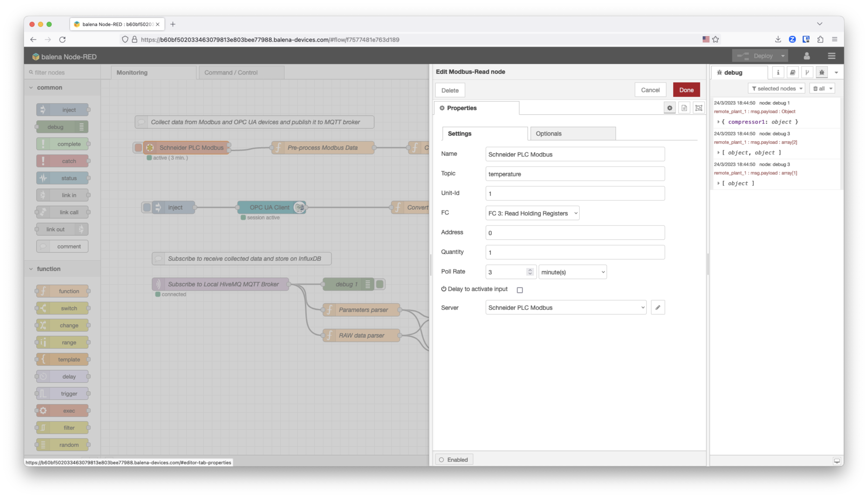This screenshot has width=868, height=498.
Task: Toggle the debug 1 node output button
Action: tap(380, 284)
